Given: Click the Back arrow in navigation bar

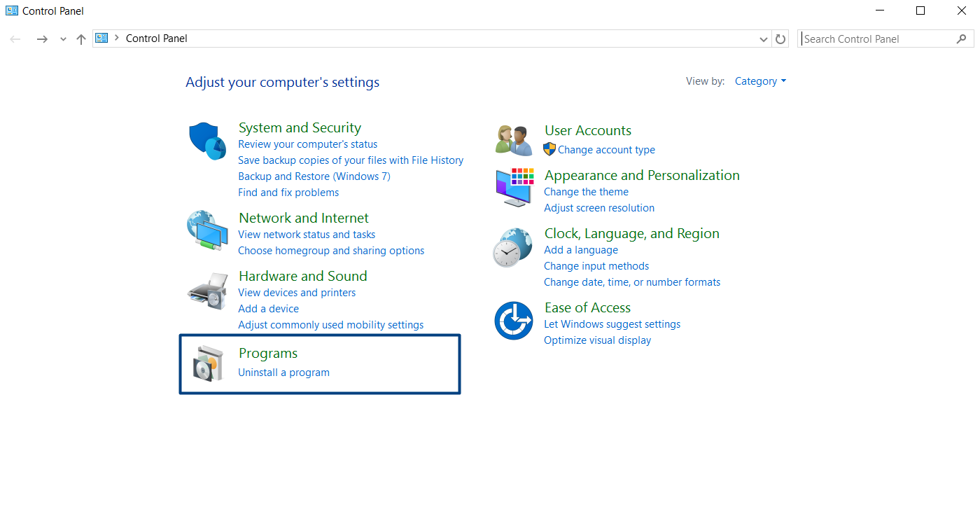Looking at the screenshot, I should (15, 39).
